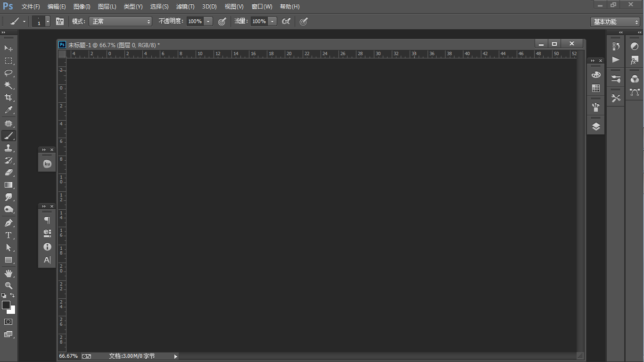Viewport: 644px width, 362px height.
Task: Select the Type tool
Action: coord(8,235)
